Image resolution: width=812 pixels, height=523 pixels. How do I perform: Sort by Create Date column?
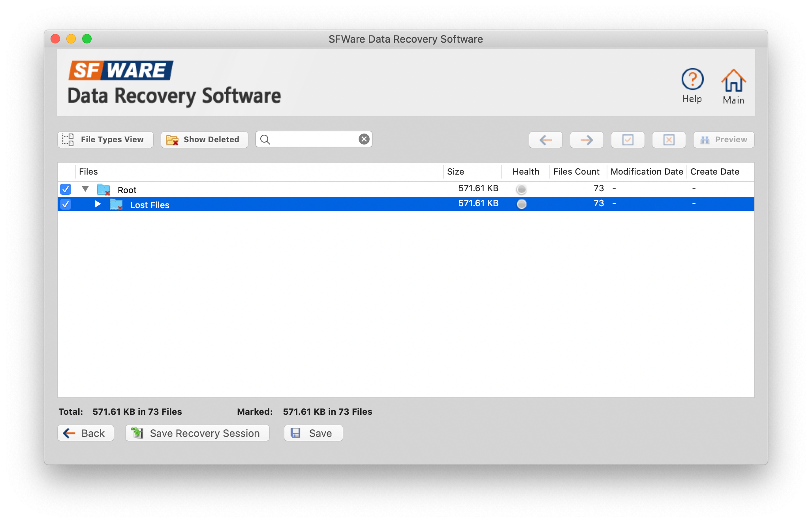pyautogui.click(x=721, y=172)
